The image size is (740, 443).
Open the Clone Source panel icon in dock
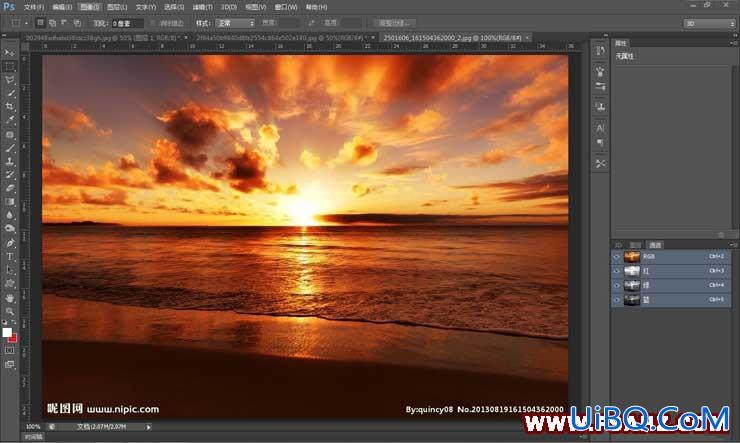tap(600, 107)
